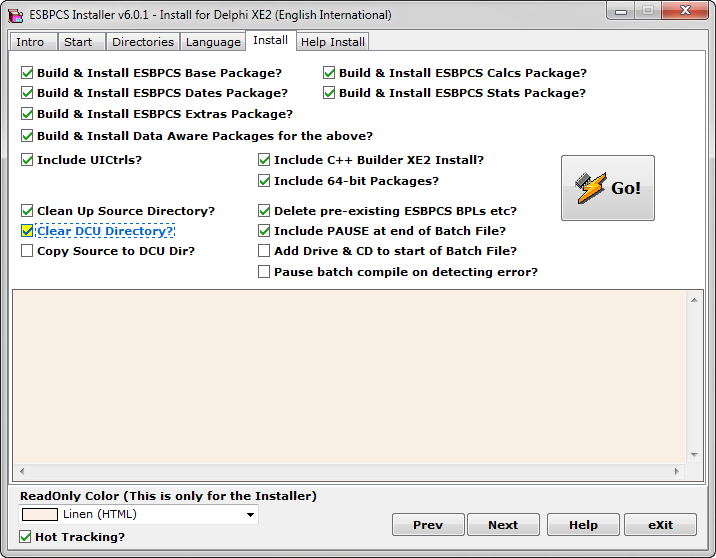Click the Next button
Image resolution: width=716 pixels, height=558 pixels.
pyautogui.click(x=503, y=525)
